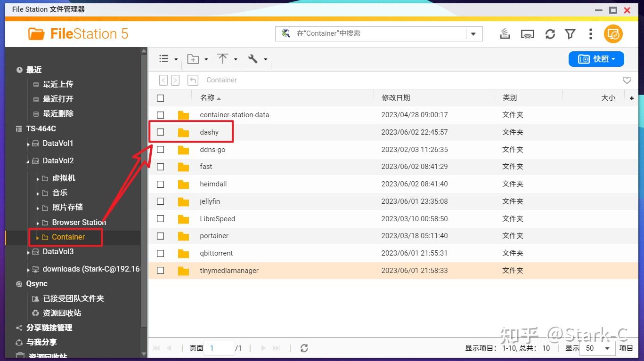
Task: Click the 快照 snapshot button
Action: point(595,58)
